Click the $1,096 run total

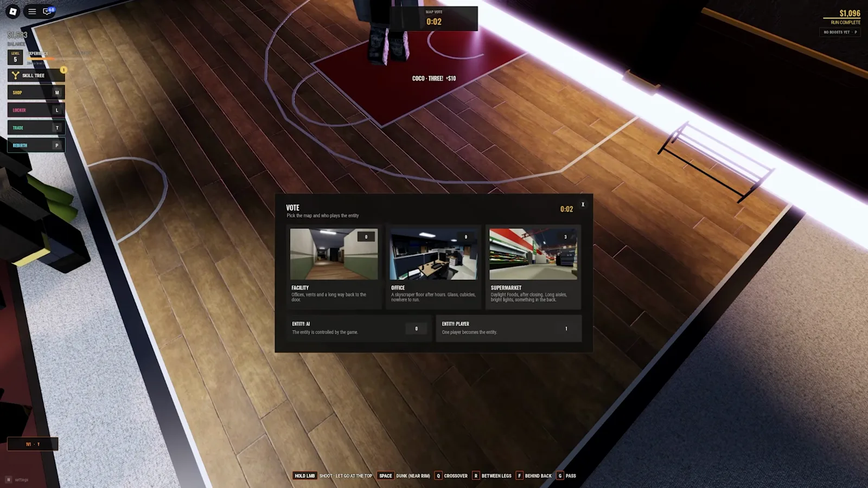point(850,13)
